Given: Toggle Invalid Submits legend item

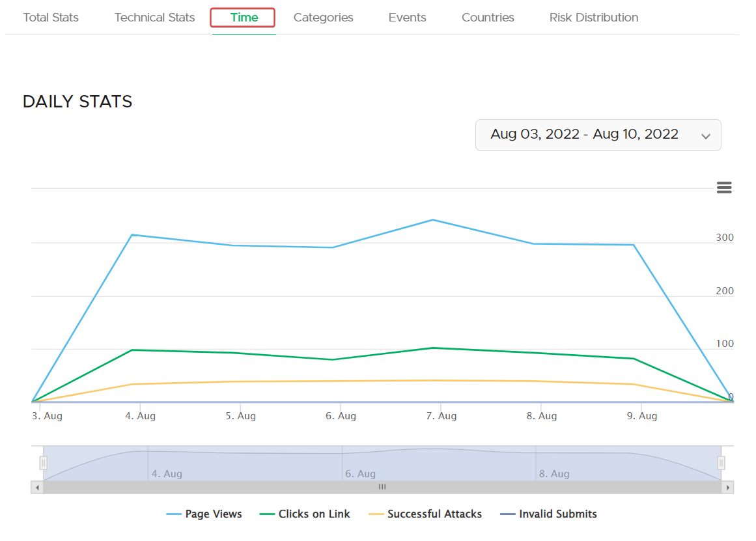Looking at the screenshot, I should [x=549, y=514].
